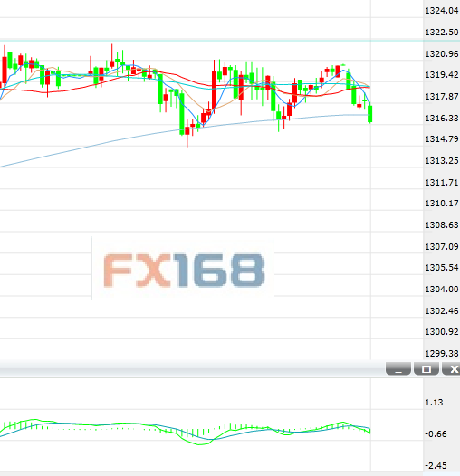Click the 1300.92 price axis label
The height and width of the screenshot is (476, 460).
442,331
